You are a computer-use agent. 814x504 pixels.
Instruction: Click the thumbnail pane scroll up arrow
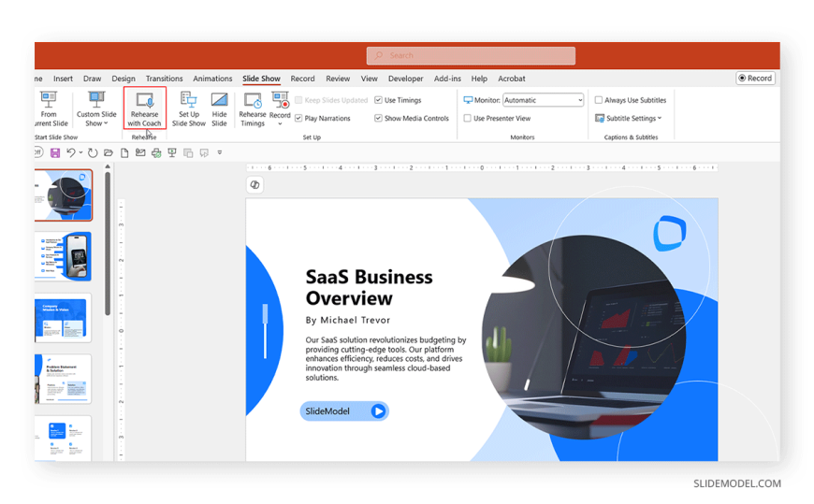(108, 166)
